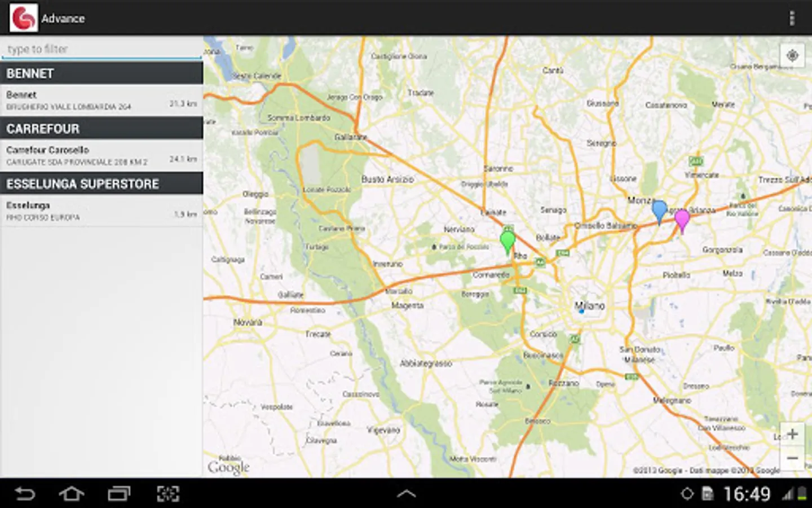812x508 pixels.
Task: Open Bennet Brugherio store entry
Action: 101,100
